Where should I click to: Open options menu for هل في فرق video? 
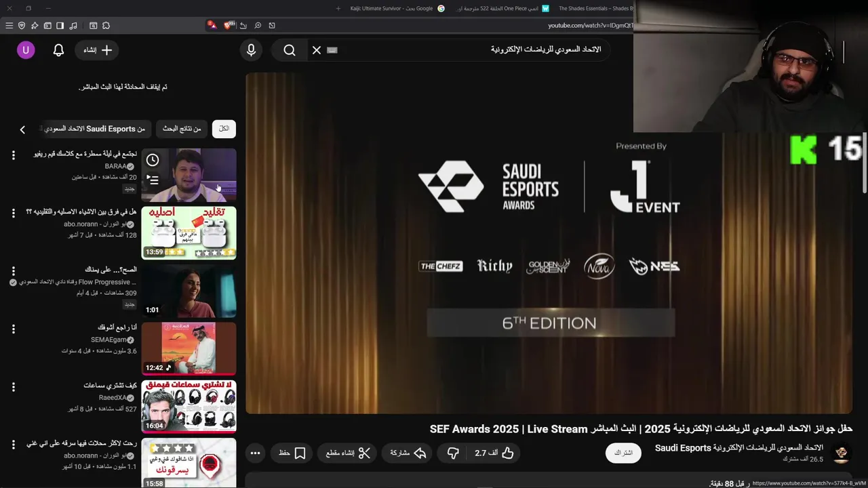13,213
